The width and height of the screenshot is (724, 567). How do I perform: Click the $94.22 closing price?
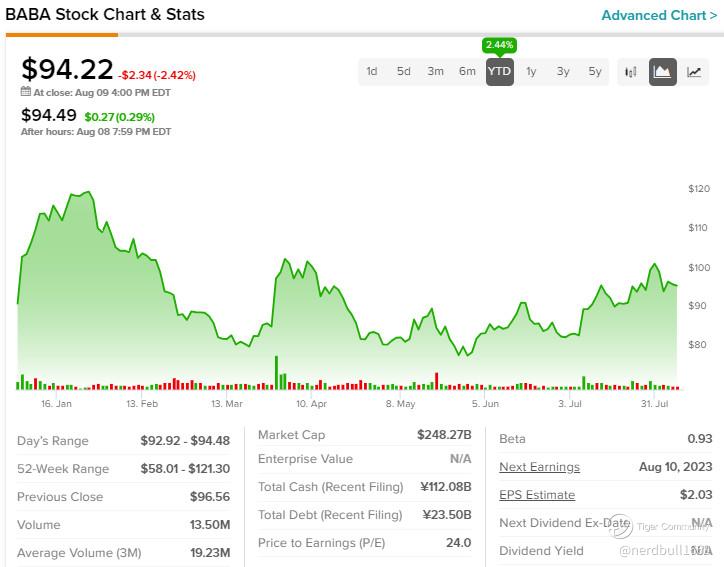pos(67,69)
